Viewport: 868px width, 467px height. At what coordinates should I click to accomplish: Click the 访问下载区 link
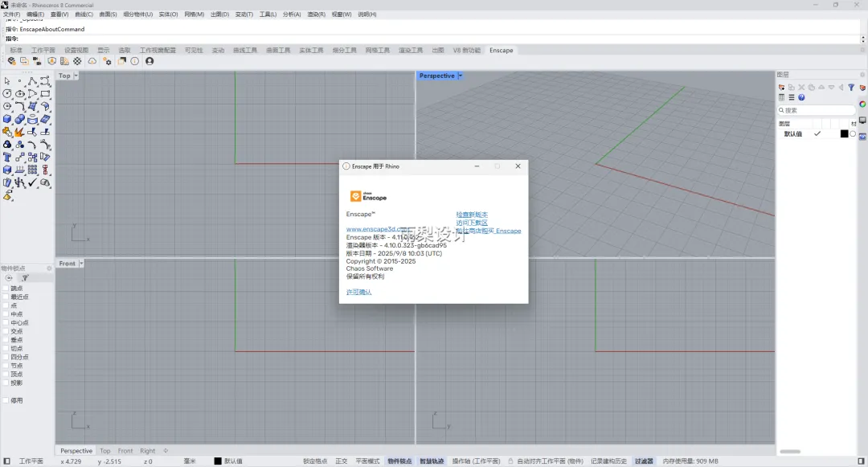click(x=473, y=223)
